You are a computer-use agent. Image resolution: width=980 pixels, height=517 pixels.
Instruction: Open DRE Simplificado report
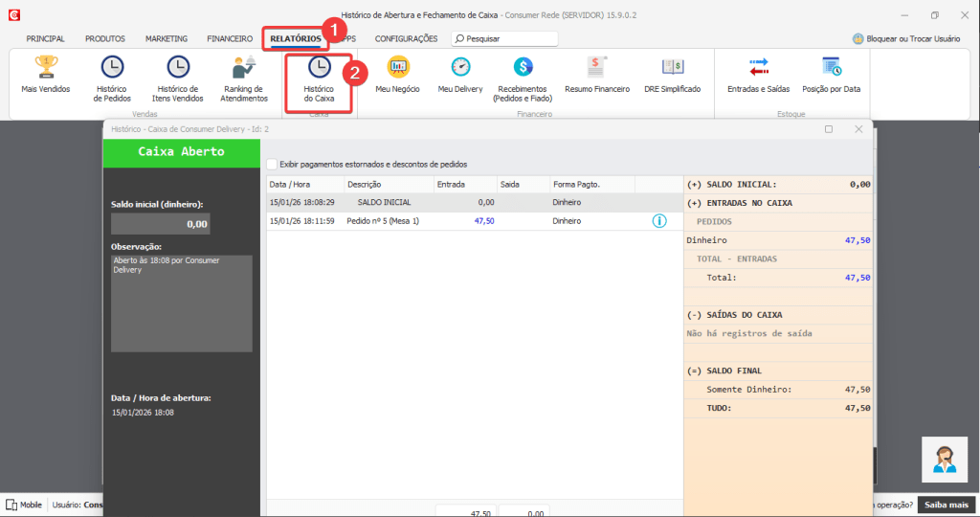coord(672,75)
